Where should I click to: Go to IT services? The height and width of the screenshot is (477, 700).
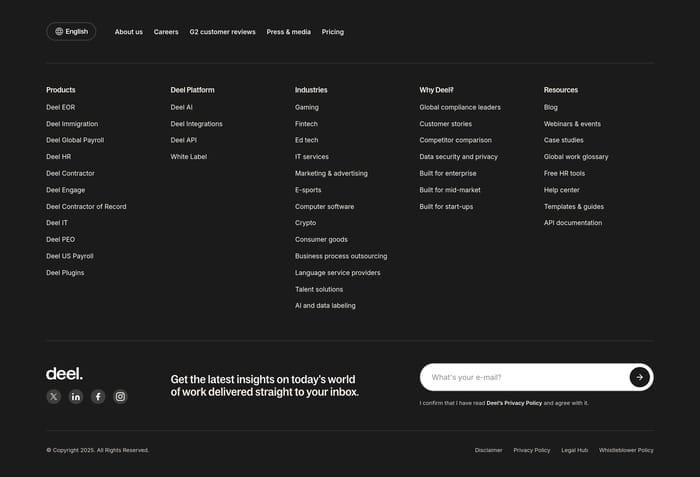pos(312,157)
